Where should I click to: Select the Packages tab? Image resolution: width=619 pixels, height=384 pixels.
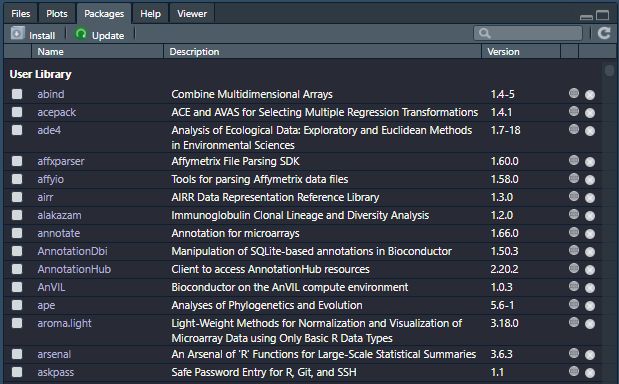coord(104,13)
